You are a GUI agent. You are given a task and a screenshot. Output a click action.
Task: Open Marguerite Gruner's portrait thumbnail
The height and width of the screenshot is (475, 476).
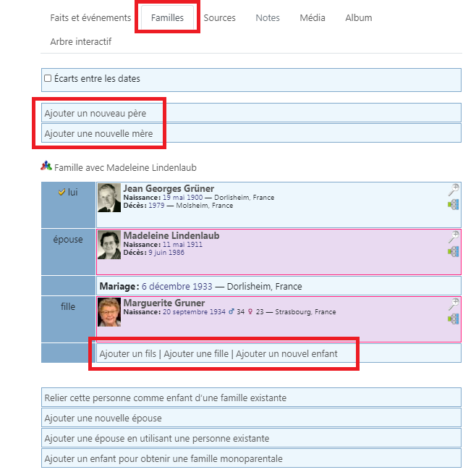[x=109, y=312]
